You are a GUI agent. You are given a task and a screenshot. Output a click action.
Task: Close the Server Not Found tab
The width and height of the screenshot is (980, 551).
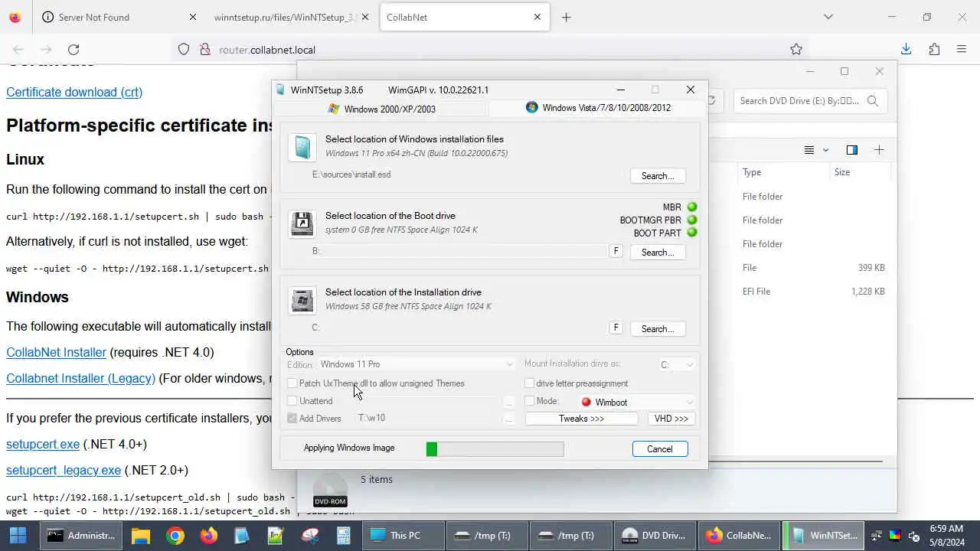coord(192,17)
